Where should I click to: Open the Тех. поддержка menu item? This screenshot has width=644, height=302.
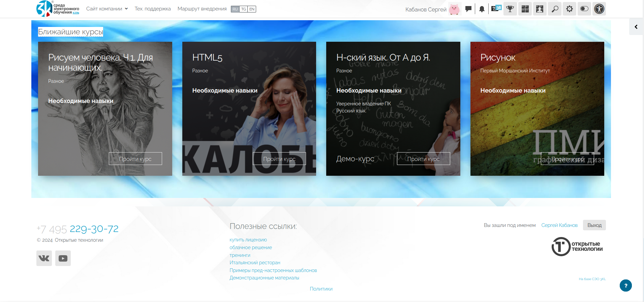(153, 9)
